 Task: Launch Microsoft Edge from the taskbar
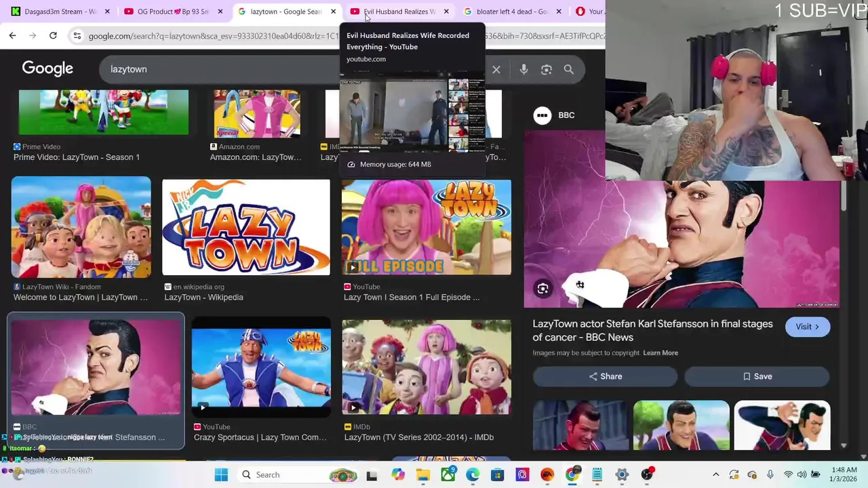[x=473, y=474]
